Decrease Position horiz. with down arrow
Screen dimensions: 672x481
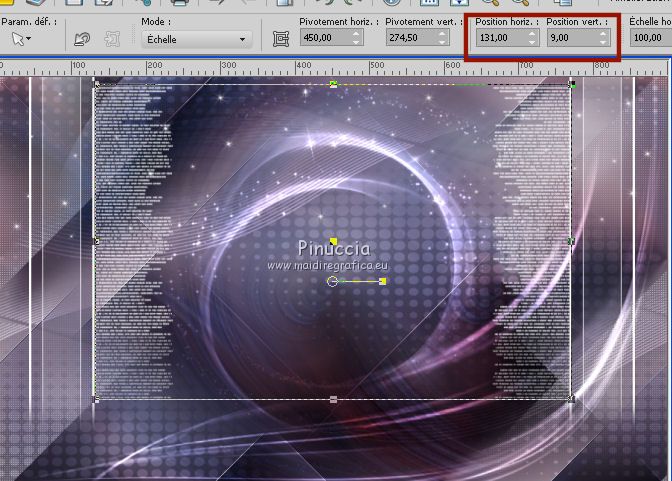(532, 42)
